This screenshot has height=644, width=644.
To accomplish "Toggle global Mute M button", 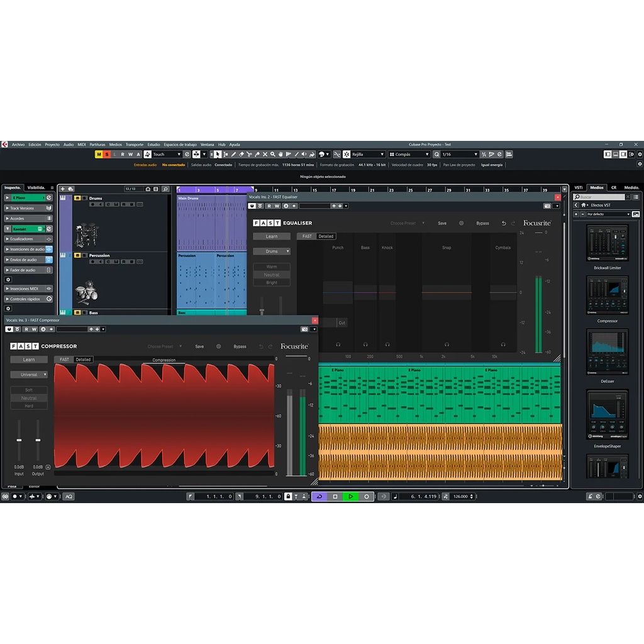I will 99,155.
